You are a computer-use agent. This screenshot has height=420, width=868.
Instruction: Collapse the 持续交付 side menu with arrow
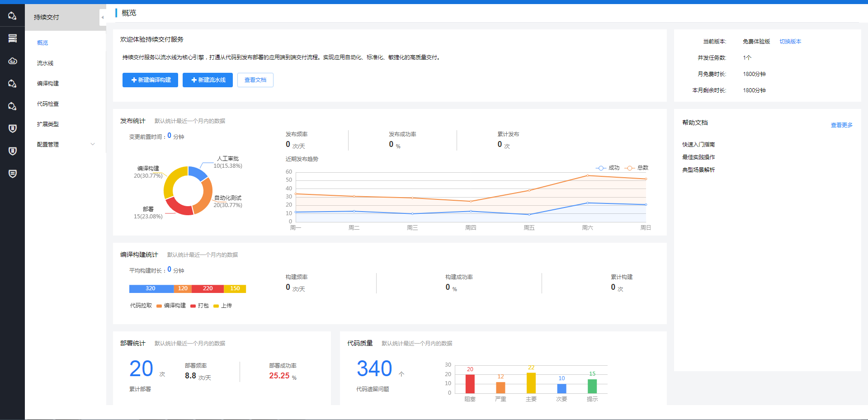[103, 17]
